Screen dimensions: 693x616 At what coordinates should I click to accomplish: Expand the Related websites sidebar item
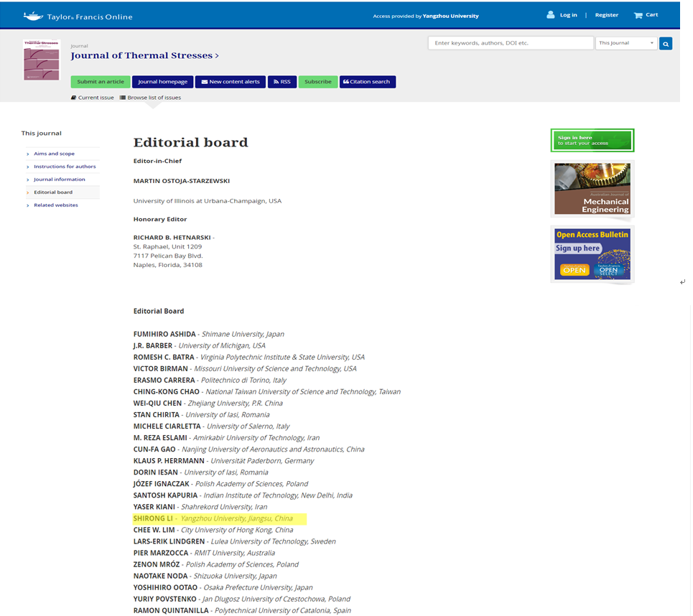point(55,205)
